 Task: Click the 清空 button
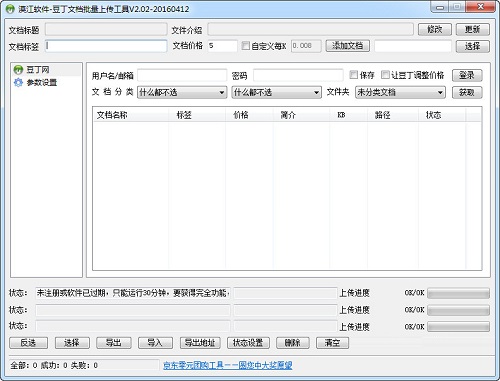point(332,343)
